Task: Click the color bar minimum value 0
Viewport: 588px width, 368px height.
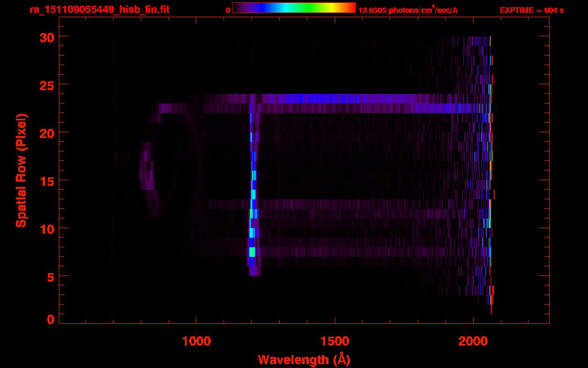Action: point(228,11)
